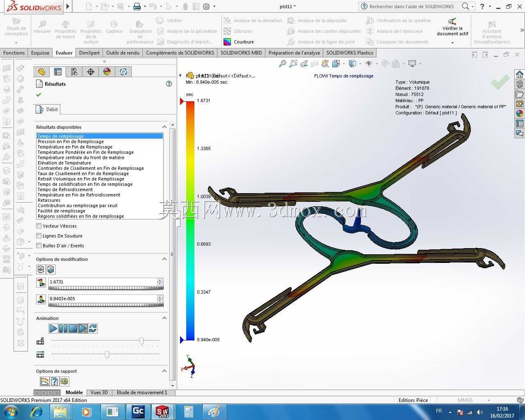
Task: Select the Zoom to Area magnifier icon
Action: (x=293, y=64)
